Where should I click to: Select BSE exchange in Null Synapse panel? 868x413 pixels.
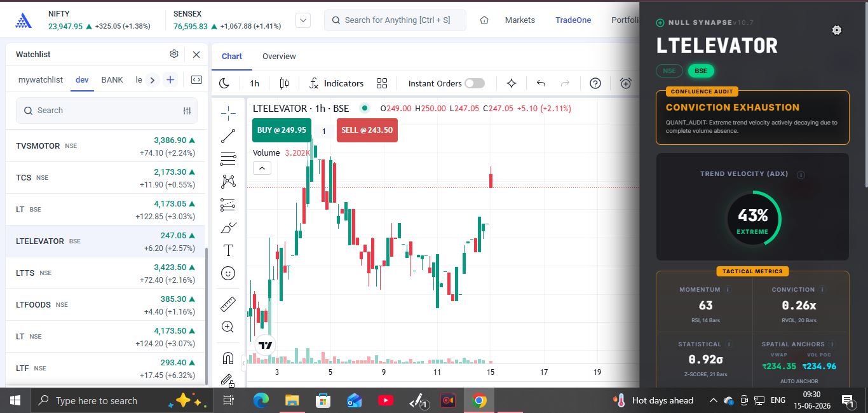click(x=701, y=71)
